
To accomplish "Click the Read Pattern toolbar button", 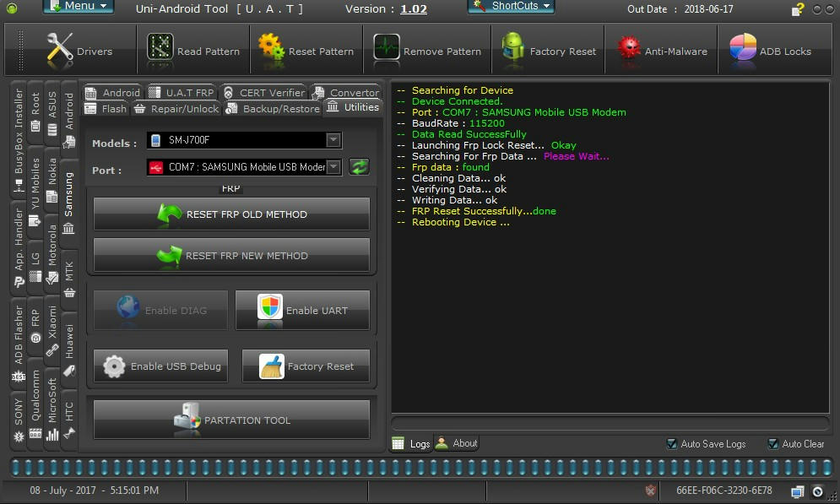I will point(192,49).
